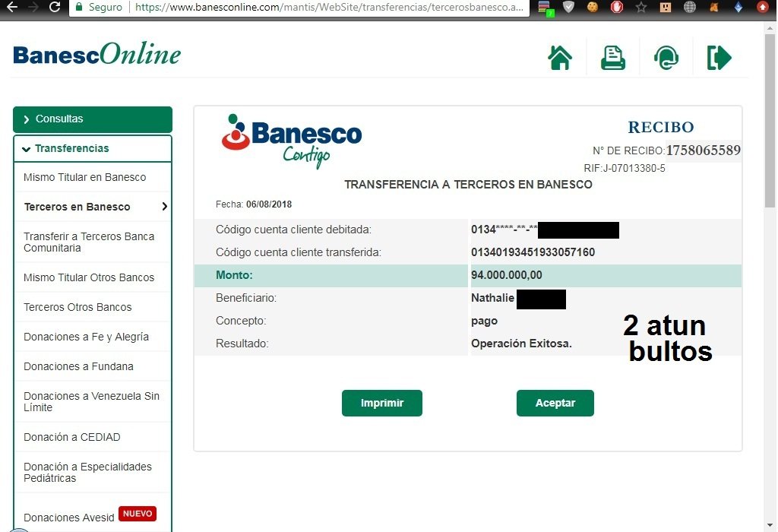Viewport: 778px width, 532px height.
Task: Select Donaciones a Venezuela Sin Límite
Action: point(91,401)
